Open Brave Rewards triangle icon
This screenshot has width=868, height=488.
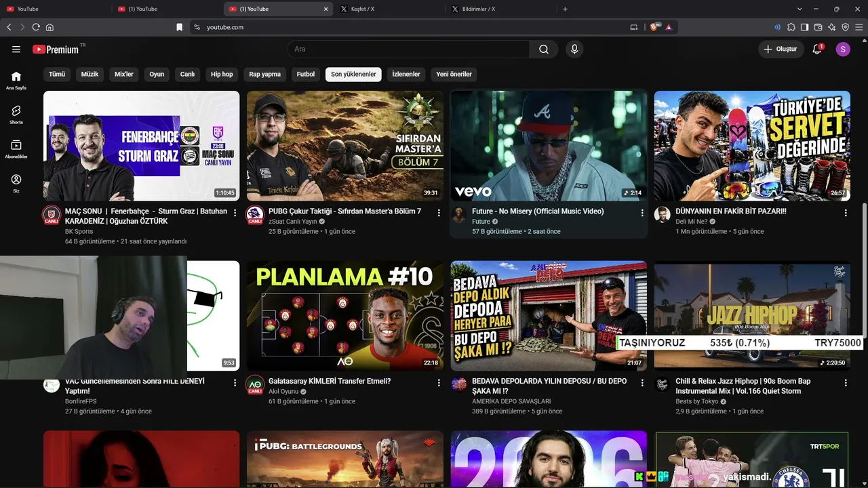pos(669,27)
